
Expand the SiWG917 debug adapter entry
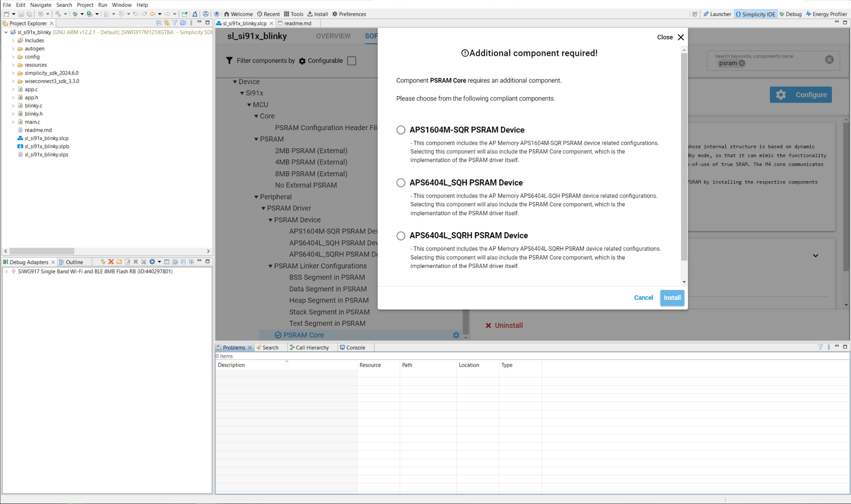[x=7, y=271]
